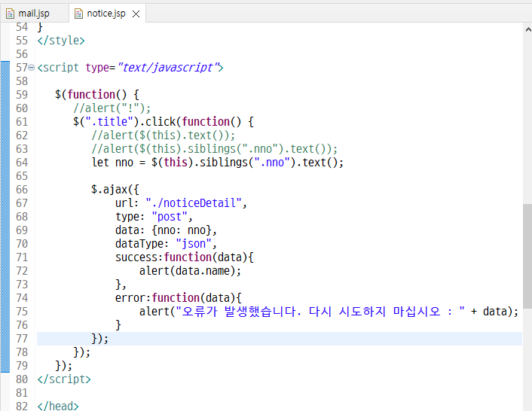Screen dimensions: 532x411
Task: Click the //alert("!"); comment
Action: point(112,108)
